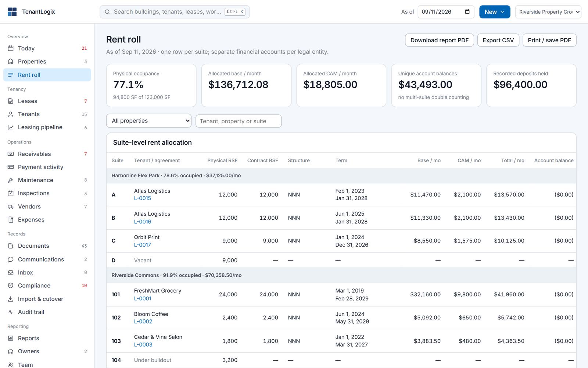Click Print / save PDF button
This screenshot has height=368, width=588.
pyautogui.click(x=549, y=40)
